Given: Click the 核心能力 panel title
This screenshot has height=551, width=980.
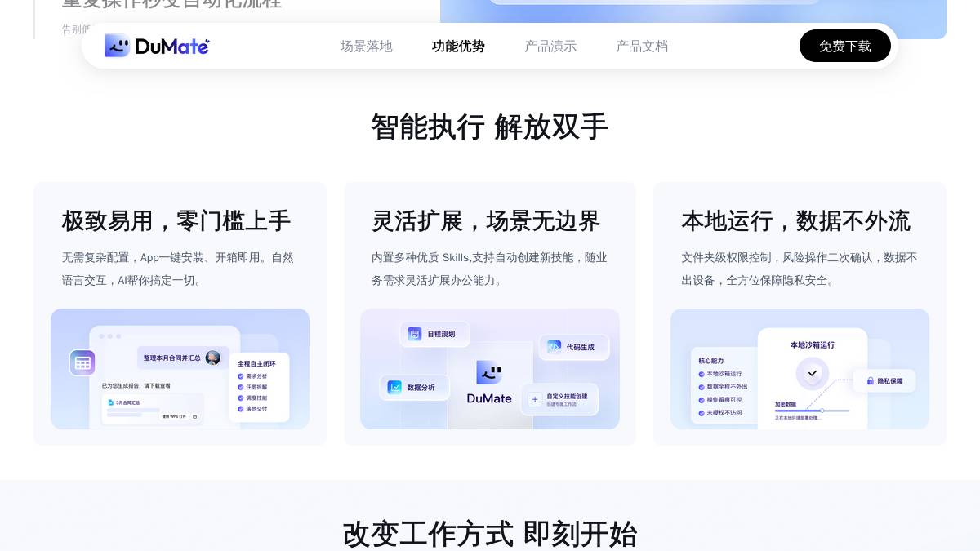Looking at the screenshot, I should [x=711, y=360].
